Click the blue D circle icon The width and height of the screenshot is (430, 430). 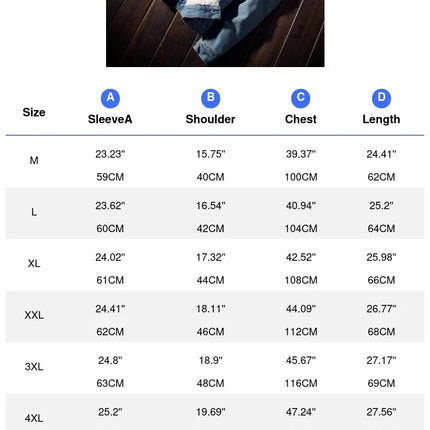[381, 98]
